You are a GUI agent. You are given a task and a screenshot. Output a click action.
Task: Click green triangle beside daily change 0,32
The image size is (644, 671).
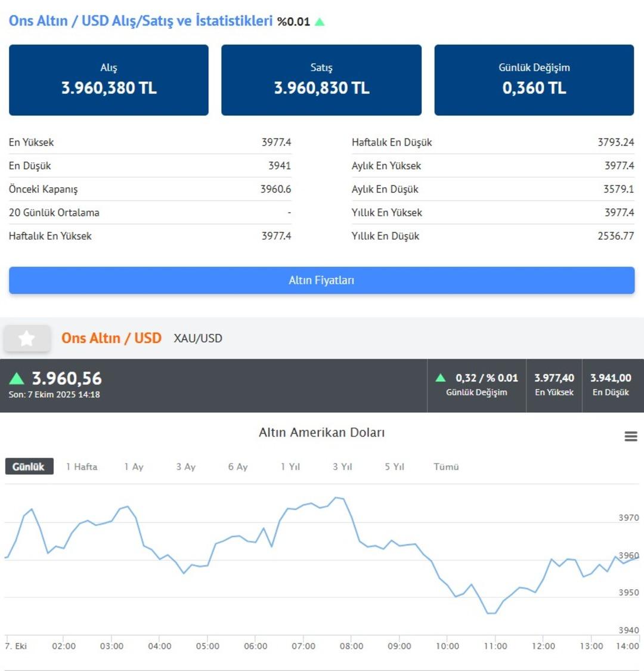pyautogui.click(x=441, y=378)
